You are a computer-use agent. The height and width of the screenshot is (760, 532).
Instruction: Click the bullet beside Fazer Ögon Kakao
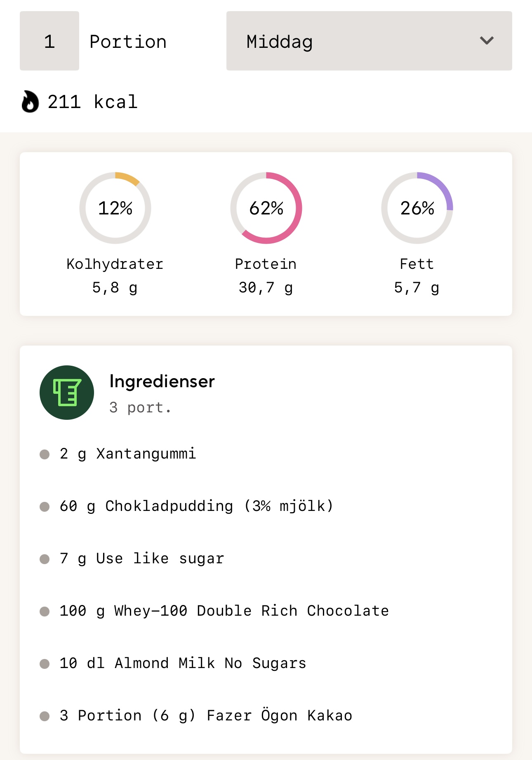pyautogui.click(x=45, y=716)
